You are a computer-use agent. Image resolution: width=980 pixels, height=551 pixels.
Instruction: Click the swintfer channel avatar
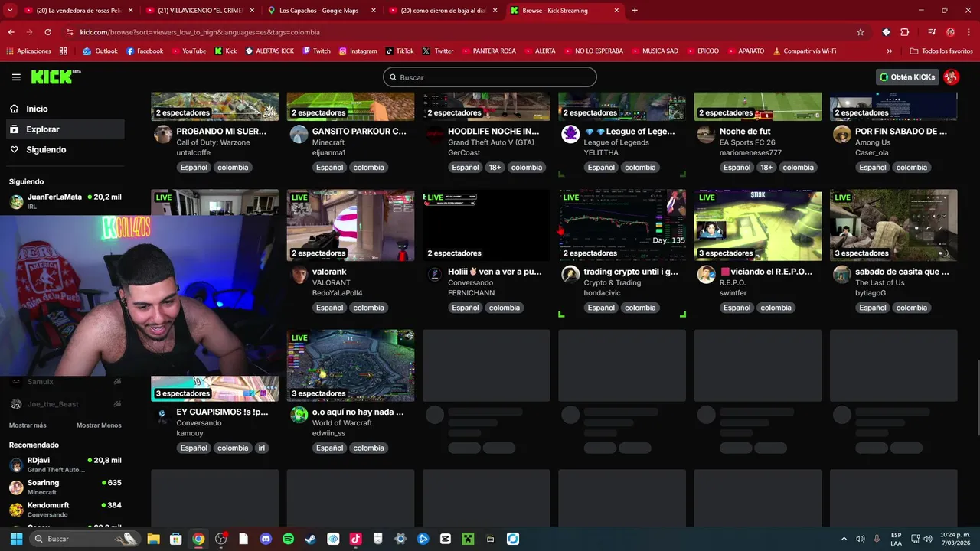(706, 275)
